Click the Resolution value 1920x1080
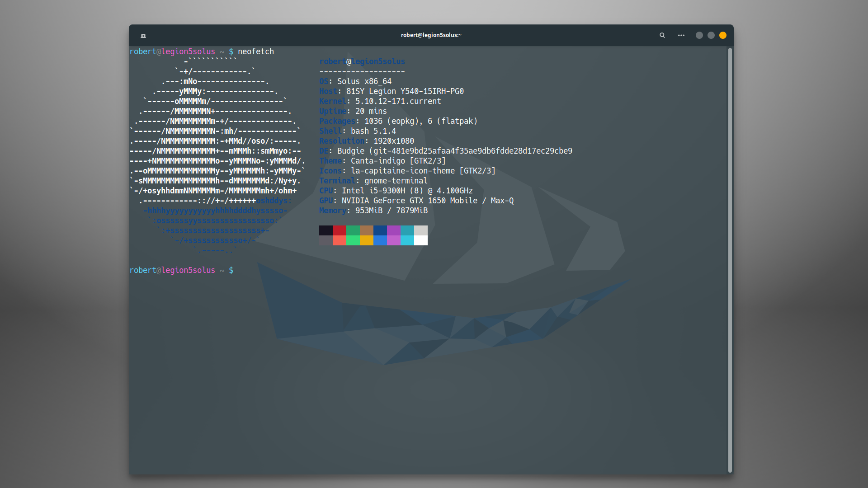The width and height of the screenshot is (868, 488). point(394,141)
